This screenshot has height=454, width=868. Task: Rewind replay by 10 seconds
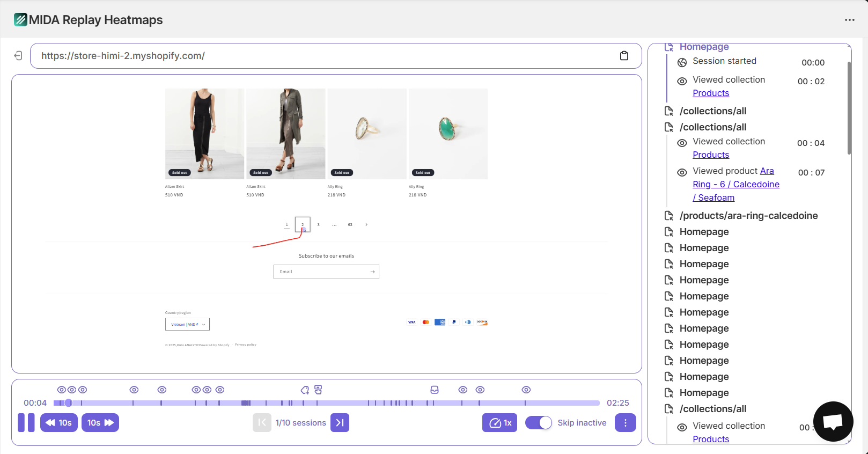59,423
